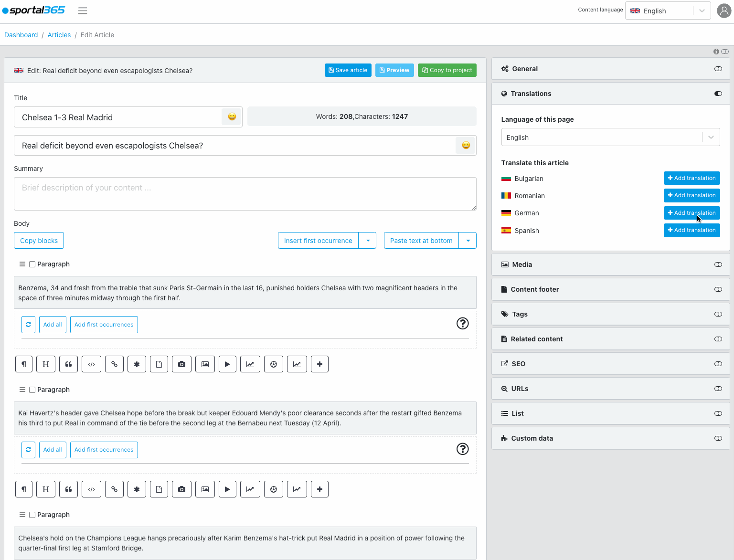
Task: Add a heading block below the Benzema paragraph
Action: point(46,364)
